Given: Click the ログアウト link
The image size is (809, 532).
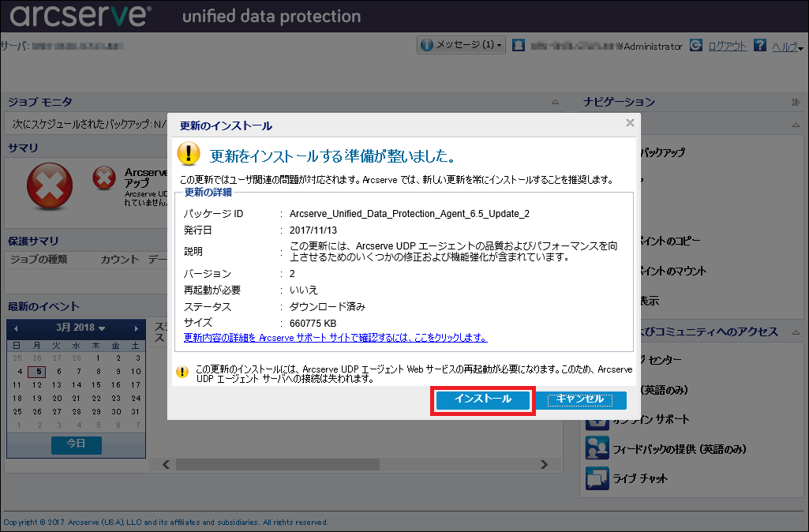Looking at the screenshot, I should 728,46.
